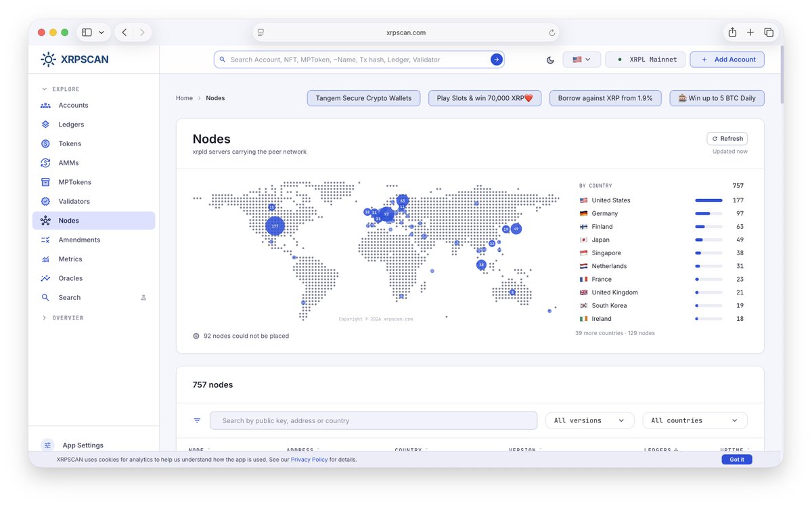Select South Korea in country list
Image resolution: width=812 pixels, height=505 pixels.
pos(662,305)
